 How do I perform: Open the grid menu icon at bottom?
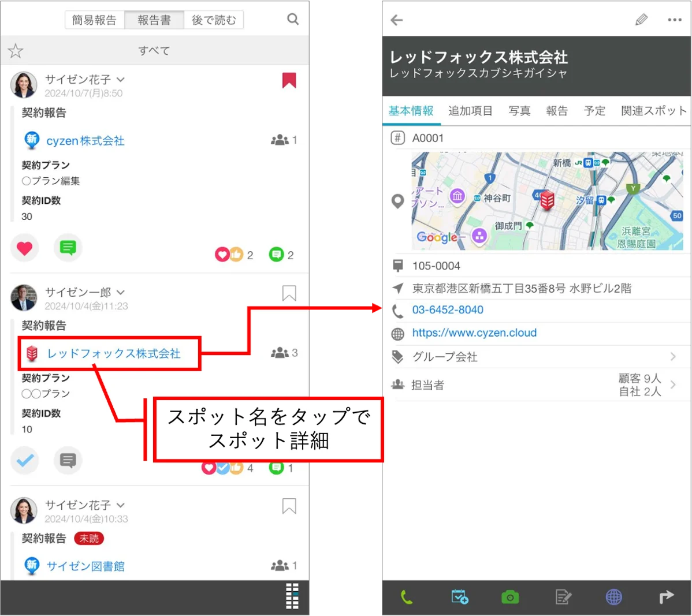coord(292,596)
